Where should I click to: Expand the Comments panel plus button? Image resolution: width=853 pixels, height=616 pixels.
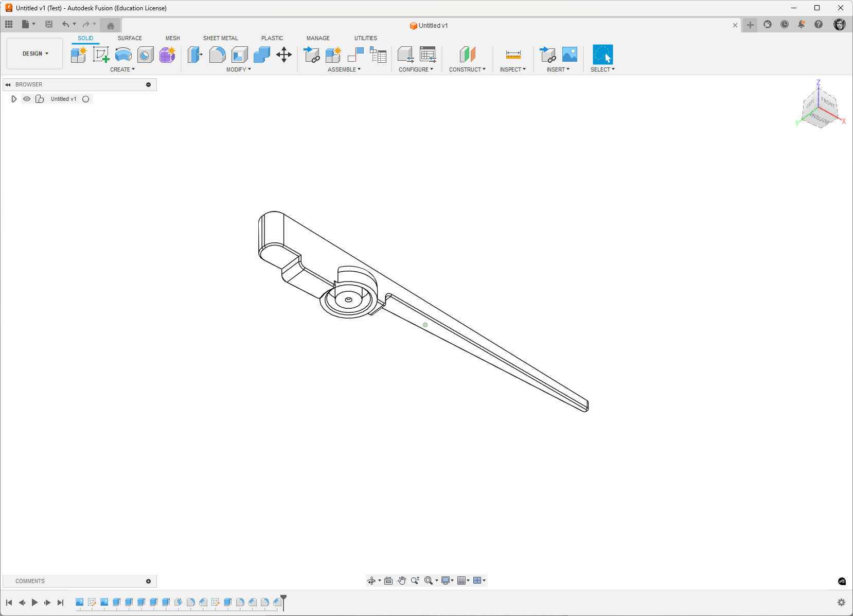coord(149,581)
